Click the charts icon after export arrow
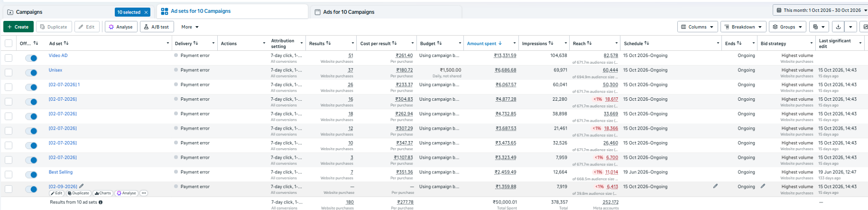Viewport: 868px width, 210px height. [x=865, y=27]
